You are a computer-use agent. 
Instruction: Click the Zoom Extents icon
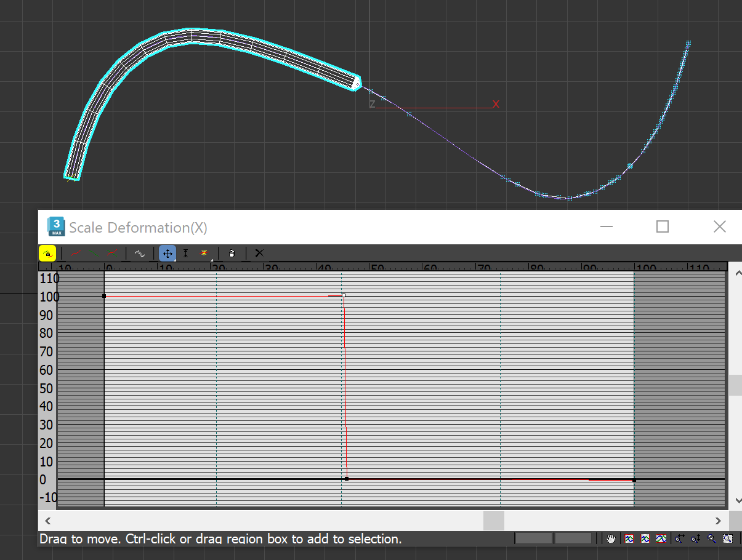point(629,538)
